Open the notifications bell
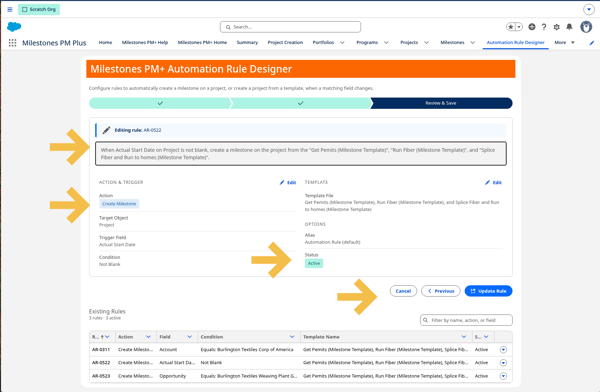Screen dimensions: 600x392 click(569, 27)
